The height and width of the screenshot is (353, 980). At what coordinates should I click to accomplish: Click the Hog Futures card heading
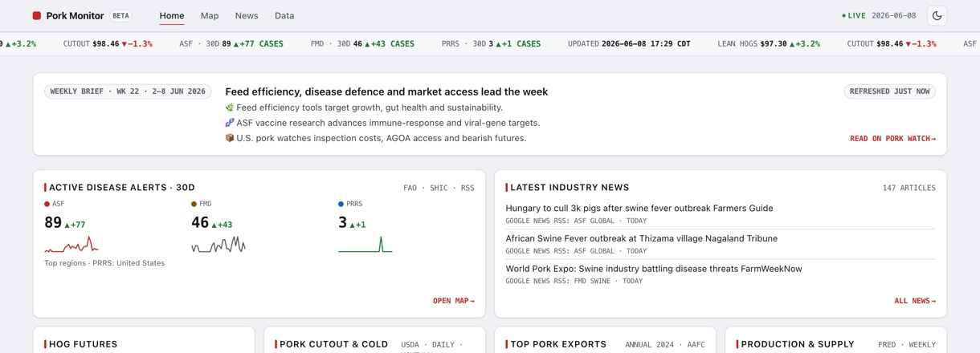pos(84,344)
